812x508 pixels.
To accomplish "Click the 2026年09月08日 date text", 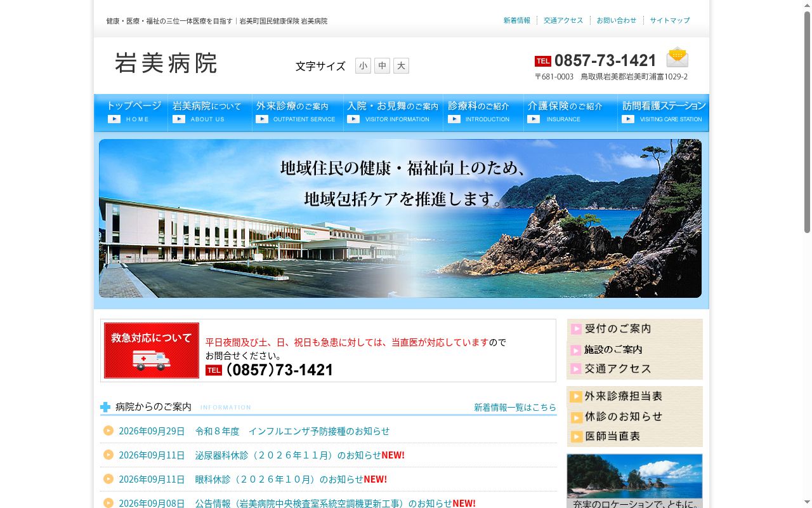I will pos(152,503).
